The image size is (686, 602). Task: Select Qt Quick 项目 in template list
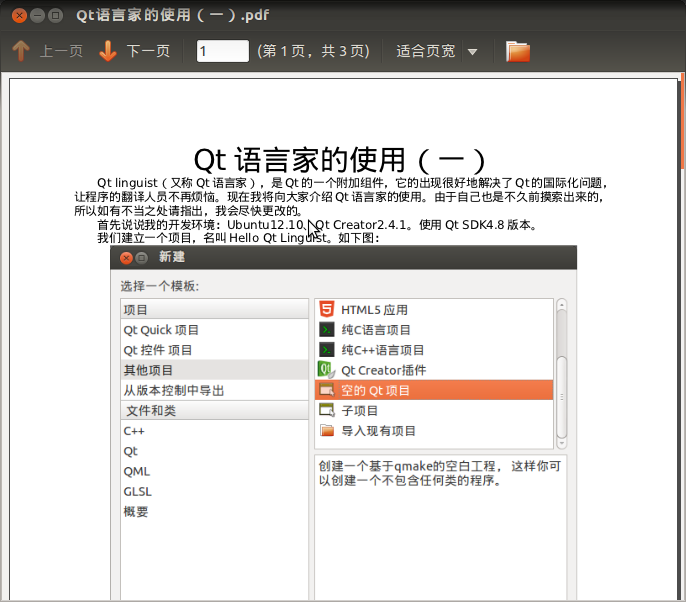pyautogui.click(x=214, y=330)
